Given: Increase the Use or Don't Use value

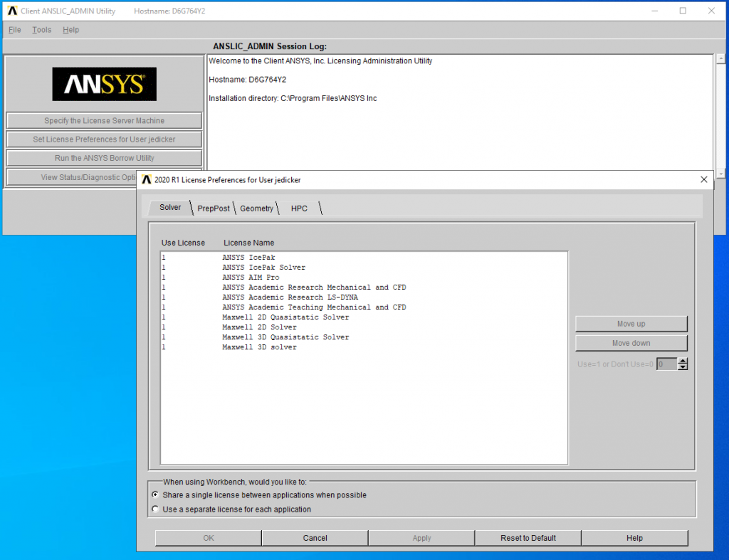Looking at the screenshot, I should (x=683, y=361).
